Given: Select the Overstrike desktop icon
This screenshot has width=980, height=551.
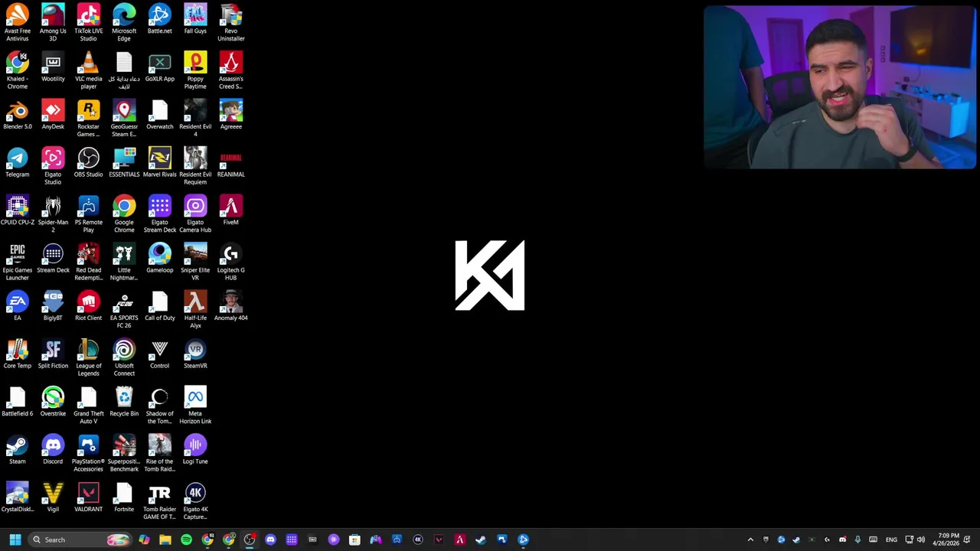Looking at the screenshot, I should coord(53,402).
